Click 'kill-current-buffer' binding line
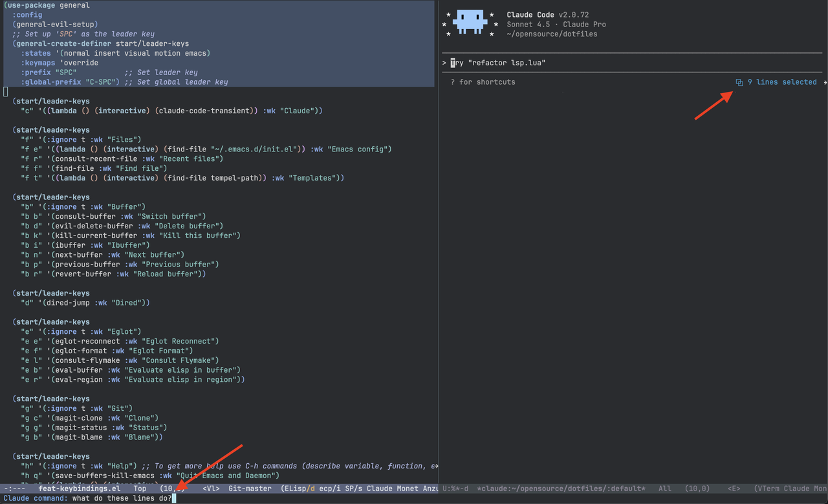 tap(131, 236)
